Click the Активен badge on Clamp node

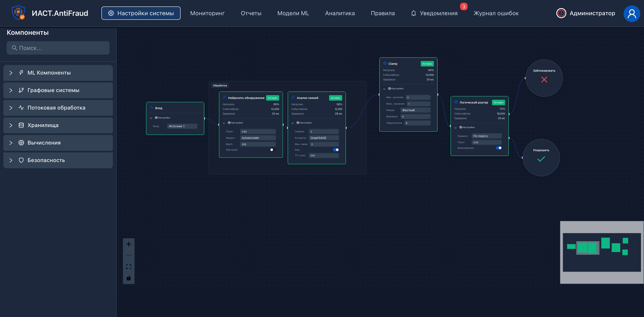(427, 64)
